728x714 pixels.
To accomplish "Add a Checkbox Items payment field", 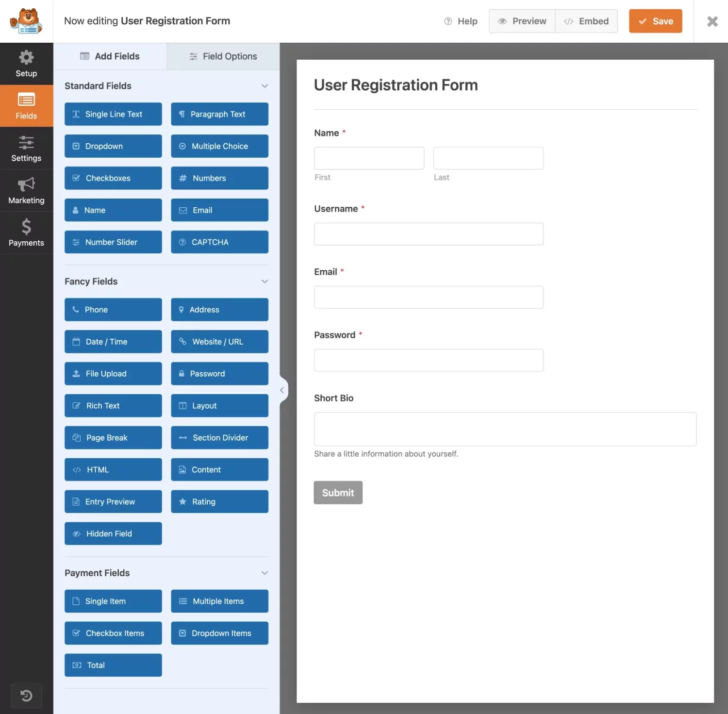I will tap(113, 633).
